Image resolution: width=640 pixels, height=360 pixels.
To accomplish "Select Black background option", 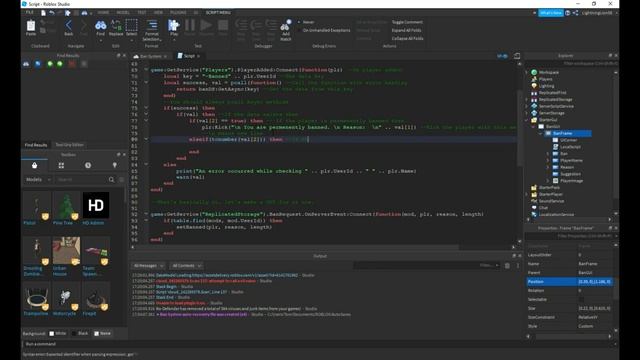I will coord(80,333).
